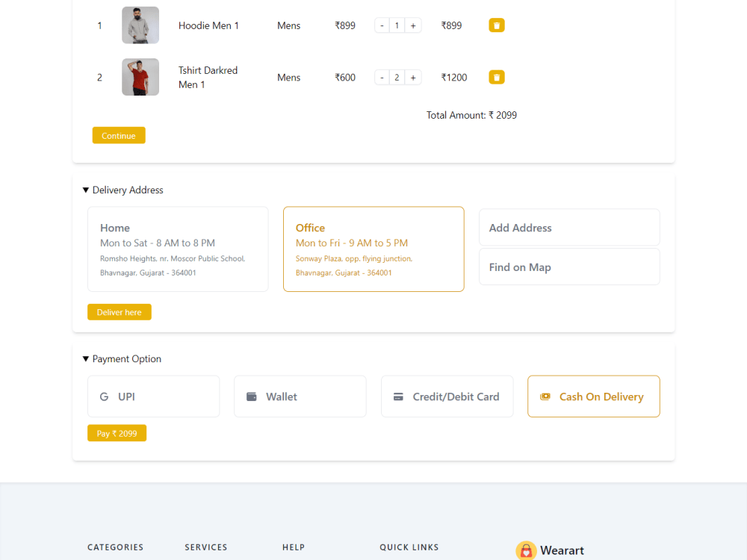Decrease Tshirt Darkred quantity with minus
747x560 pixels.
click(382, 77)
